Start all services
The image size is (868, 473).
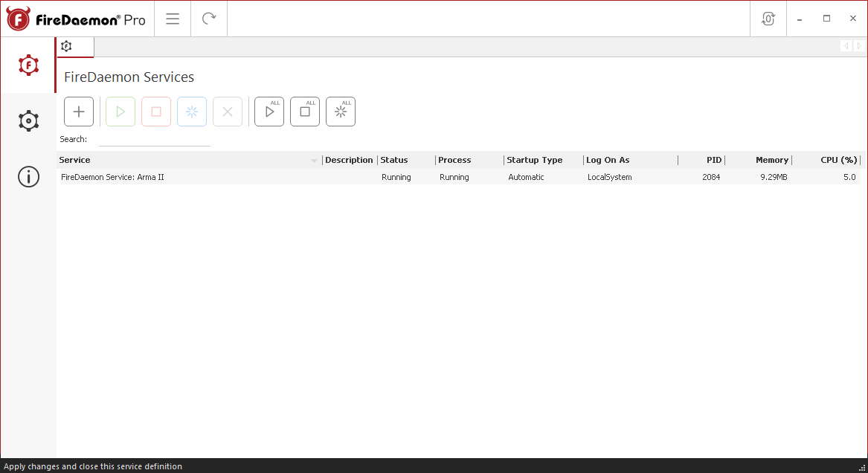(x=269, y=112)
